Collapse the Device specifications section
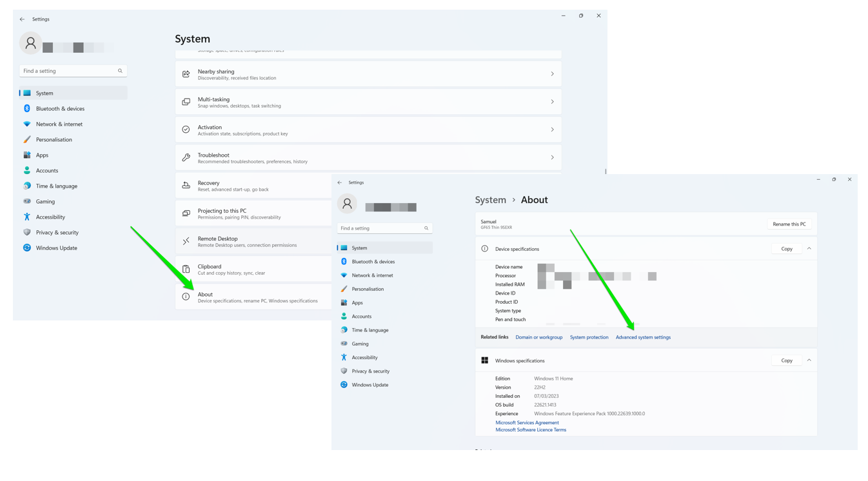This screenshot has width=868, height=481. point(809,248)
